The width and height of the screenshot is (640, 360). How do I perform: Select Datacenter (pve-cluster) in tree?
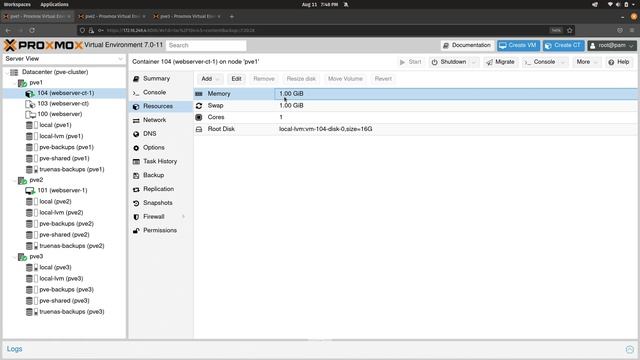[x=55, y=72]
